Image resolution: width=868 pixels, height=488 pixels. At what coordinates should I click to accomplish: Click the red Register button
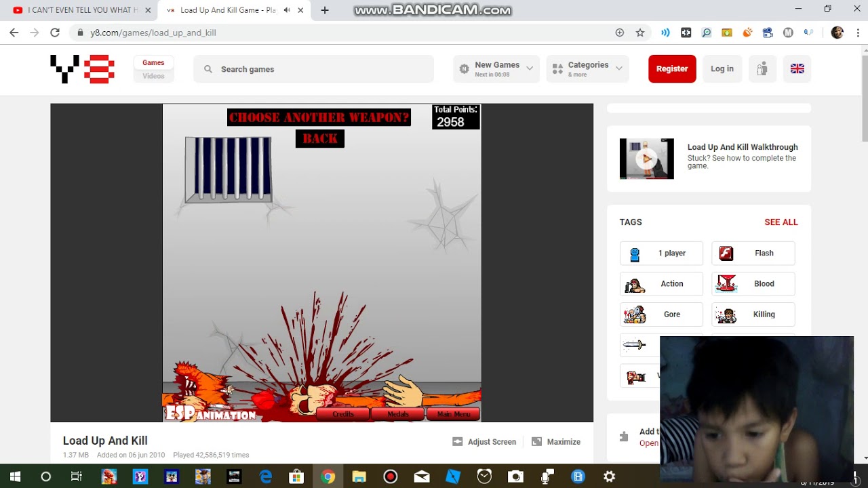(x=672, y=69)
